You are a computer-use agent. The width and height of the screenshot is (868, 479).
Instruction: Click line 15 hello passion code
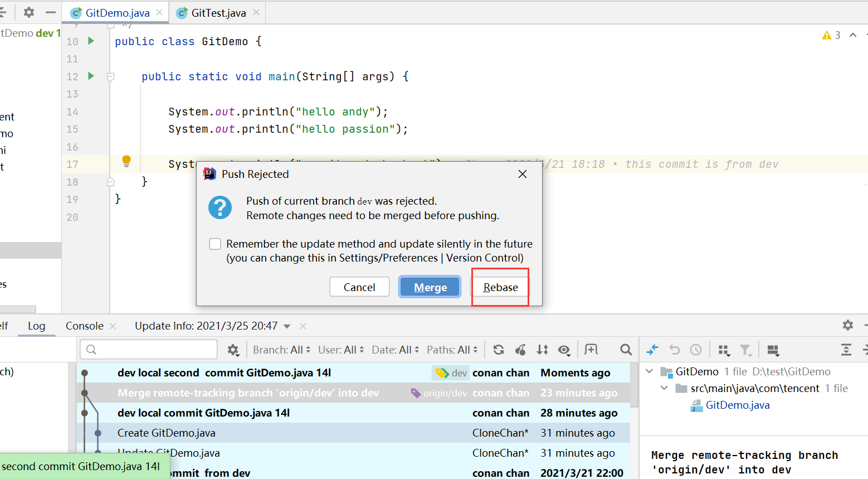point(288,129)
